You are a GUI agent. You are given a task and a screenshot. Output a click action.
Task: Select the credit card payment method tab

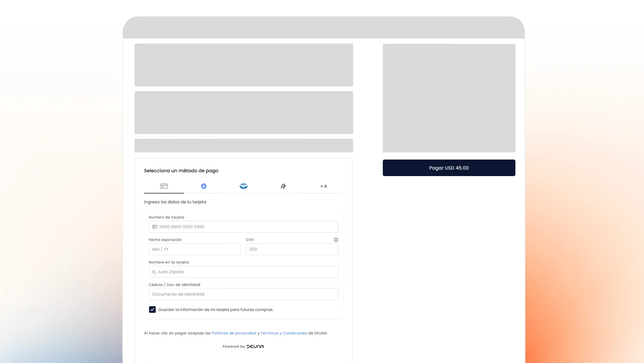click(x=164, y=186)
